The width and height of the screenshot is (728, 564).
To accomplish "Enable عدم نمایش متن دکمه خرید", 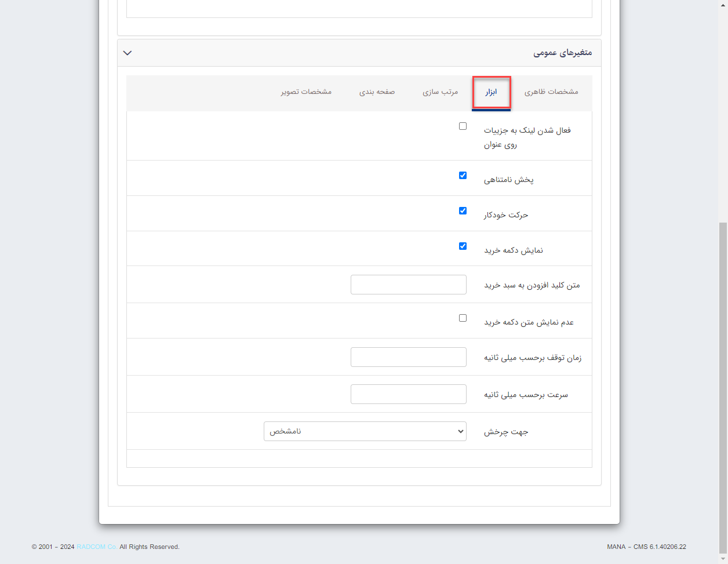I will click(x=463, y=318).
